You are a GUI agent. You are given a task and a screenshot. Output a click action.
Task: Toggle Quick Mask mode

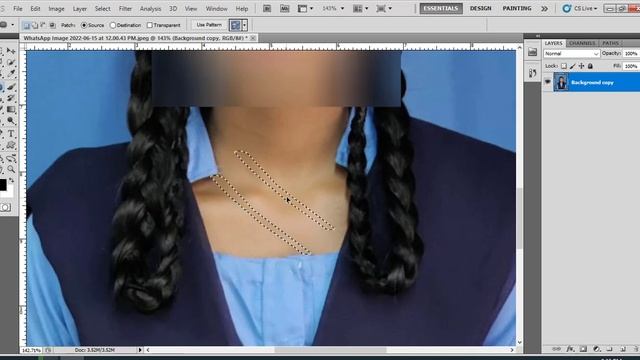pyautogui.click(x=5, y=207)
